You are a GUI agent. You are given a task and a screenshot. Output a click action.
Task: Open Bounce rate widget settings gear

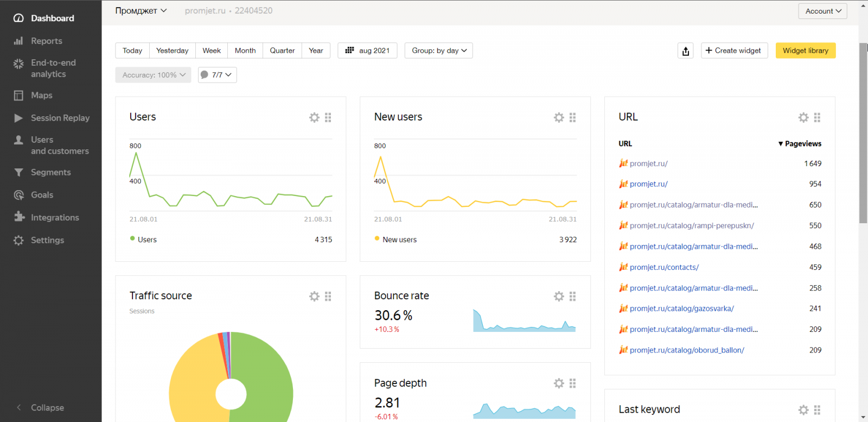(x=559, y=296)
